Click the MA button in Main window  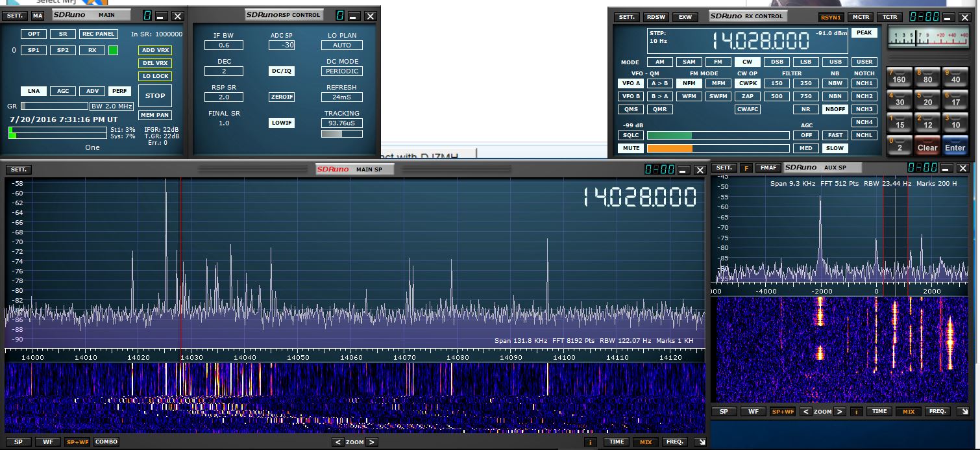(x=38, y=16)
